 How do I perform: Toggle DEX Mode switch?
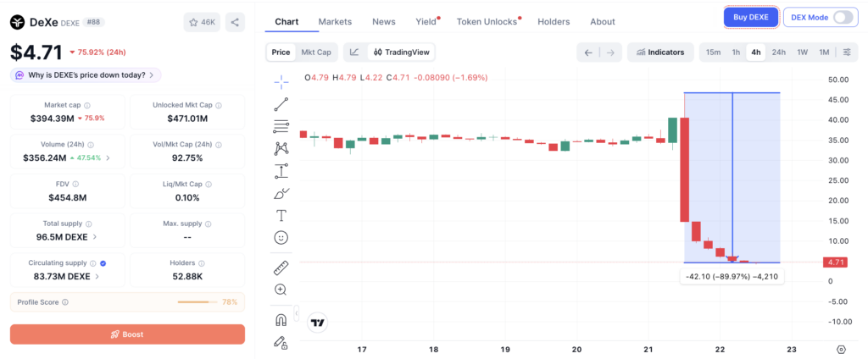843,17
